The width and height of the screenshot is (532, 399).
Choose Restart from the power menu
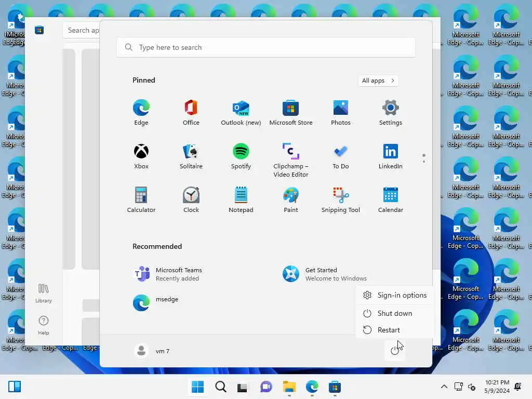(395, 330)
